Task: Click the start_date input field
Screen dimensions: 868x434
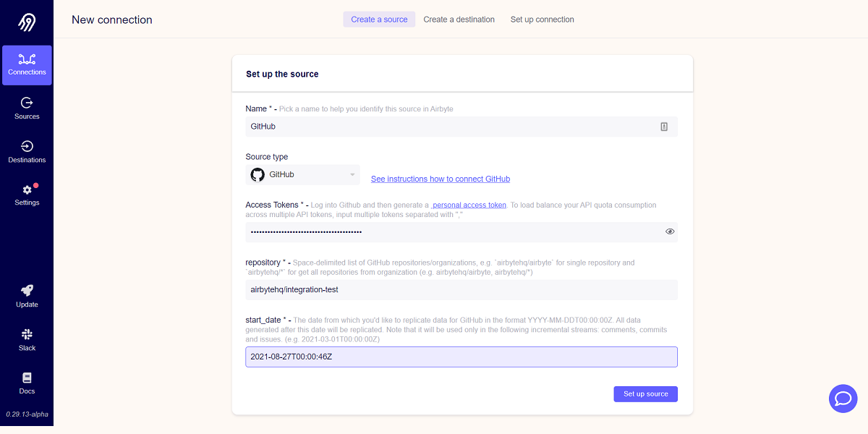Action: pyautogui.click(x=461, y=357)
